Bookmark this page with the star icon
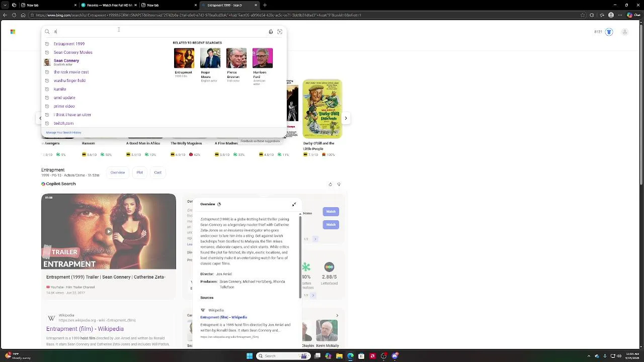The width and height of the screenshot is (644, 362). [x=583, y=15]
